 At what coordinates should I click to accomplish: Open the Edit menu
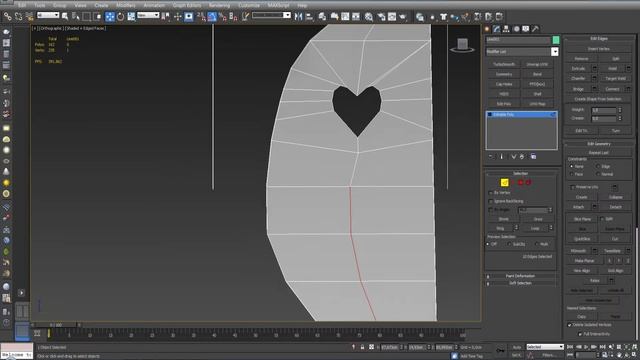(22, 5)
